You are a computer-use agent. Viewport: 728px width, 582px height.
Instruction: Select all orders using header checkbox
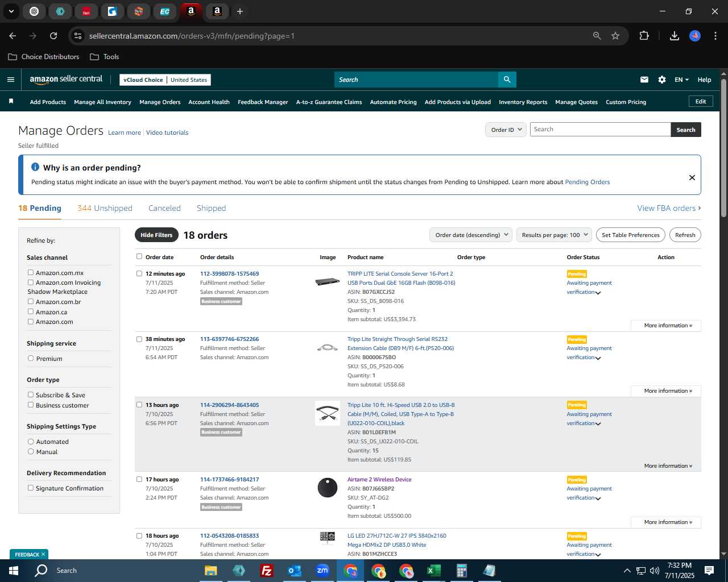139,256
